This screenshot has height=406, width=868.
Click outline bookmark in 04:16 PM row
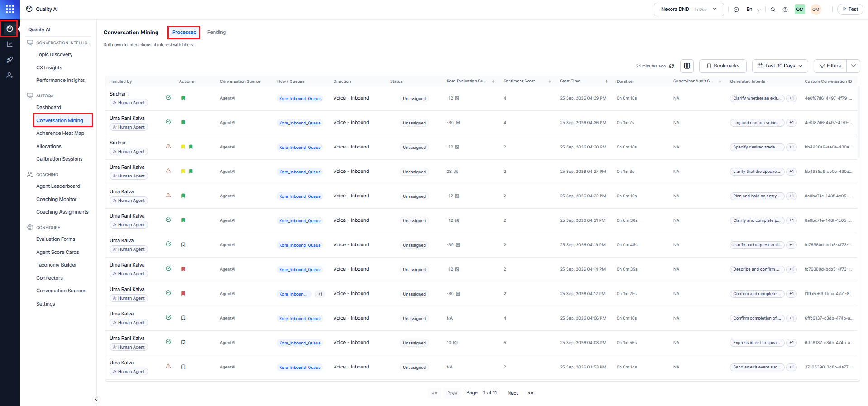[183, 244]
